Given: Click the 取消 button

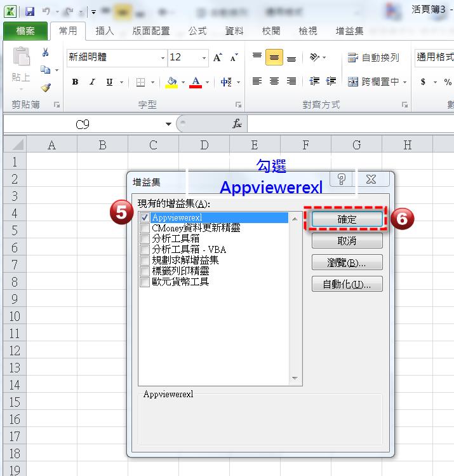Looking at the screenshot, I should (347, 241).
